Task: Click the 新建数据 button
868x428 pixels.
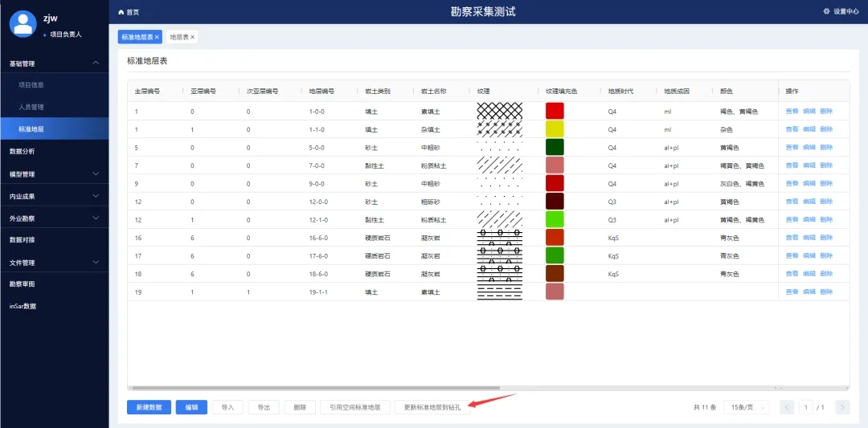Action: click(149, 407)
